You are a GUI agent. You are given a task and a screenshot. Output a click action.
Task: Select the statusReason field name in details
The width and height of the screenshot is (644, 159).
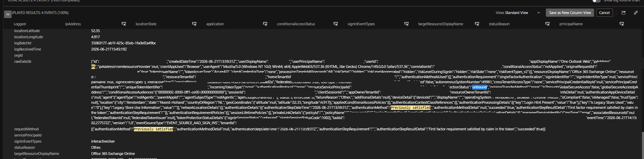point(25,148)
